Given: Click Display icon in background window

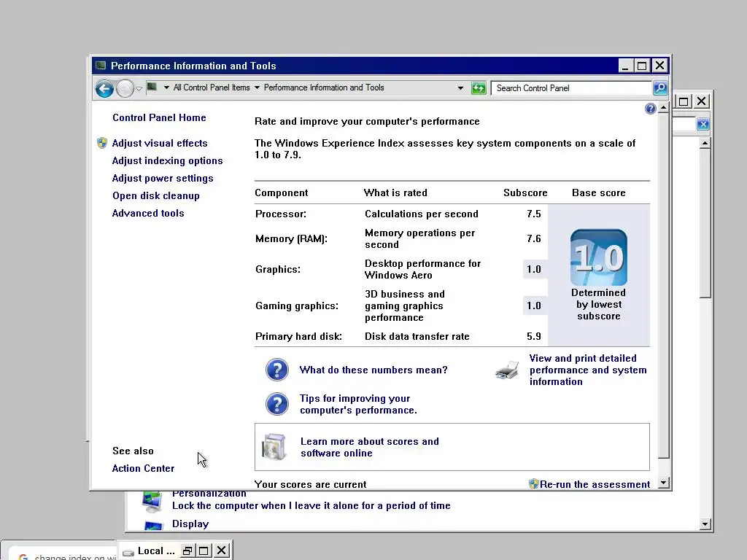Looking at the screenshot, I should 153,525.
